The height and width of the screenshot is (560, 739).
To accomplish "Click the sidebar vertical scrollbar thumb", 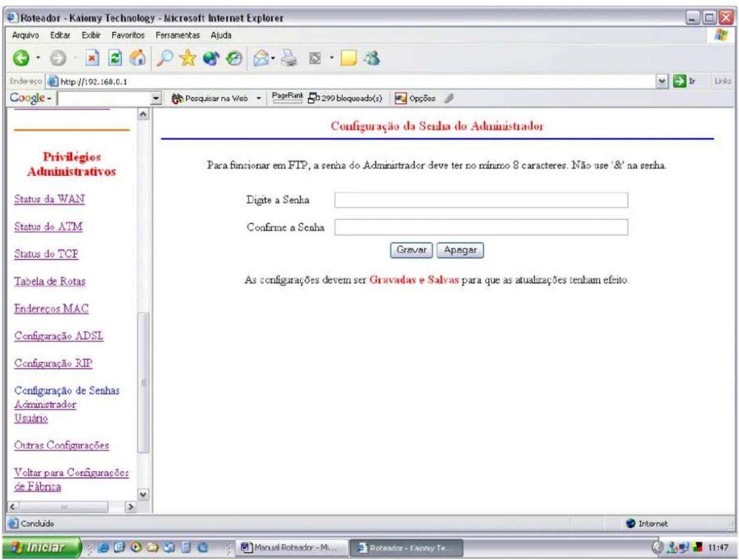I will 143,383.
